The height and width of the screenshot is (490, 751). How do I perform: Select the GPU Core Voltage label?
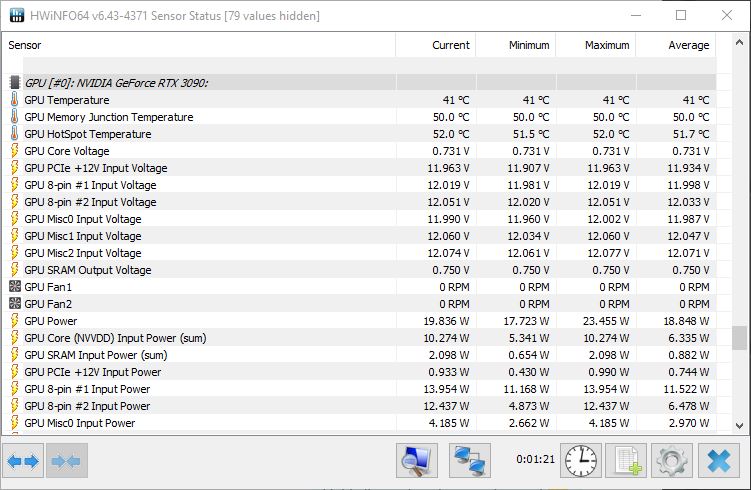coord(67,151)
